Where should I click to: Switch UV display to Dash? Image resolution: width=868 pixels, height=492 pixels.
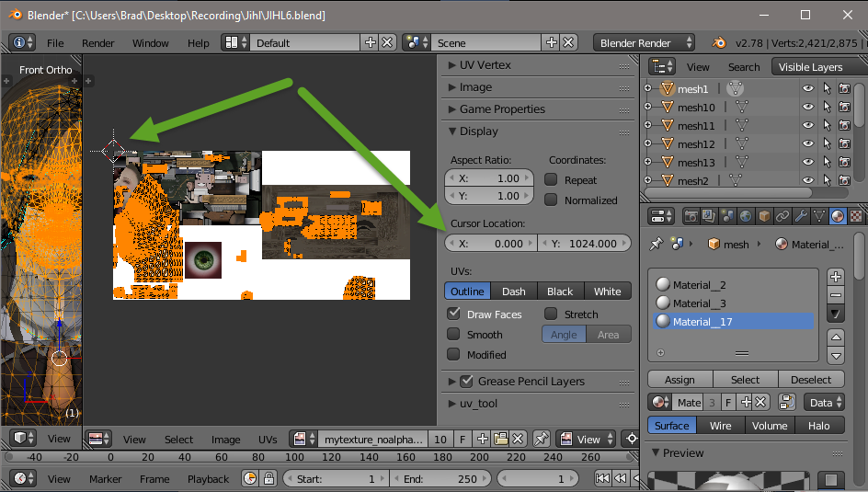(514, 292)
